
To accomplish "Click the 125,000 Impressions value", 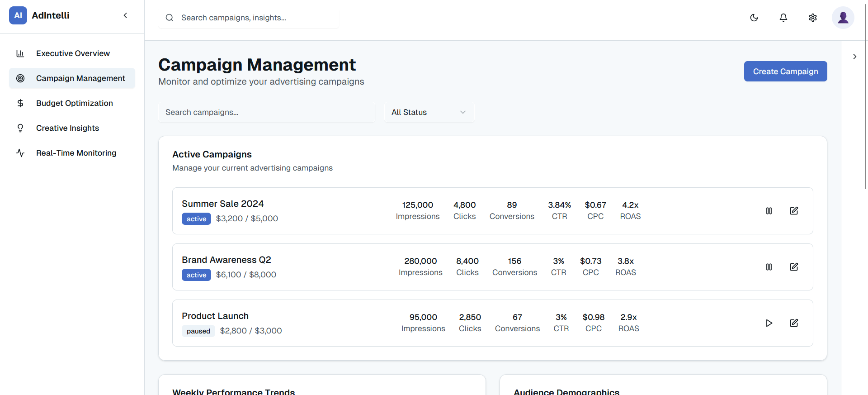I will (x=418, y=205).
